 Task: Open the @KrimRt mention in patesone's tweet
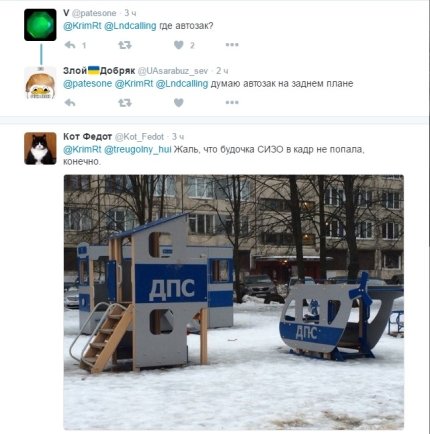82,26
